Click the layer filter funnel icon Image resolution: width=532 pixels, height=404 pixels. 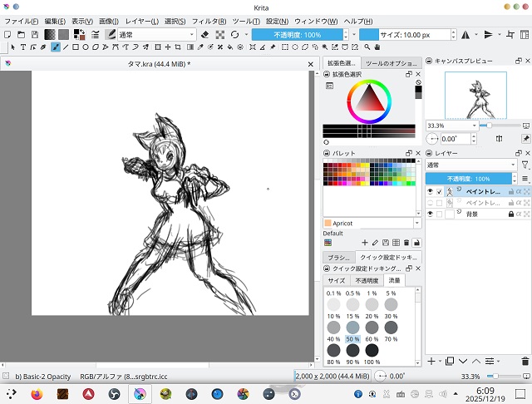click(x=525, y=165)
